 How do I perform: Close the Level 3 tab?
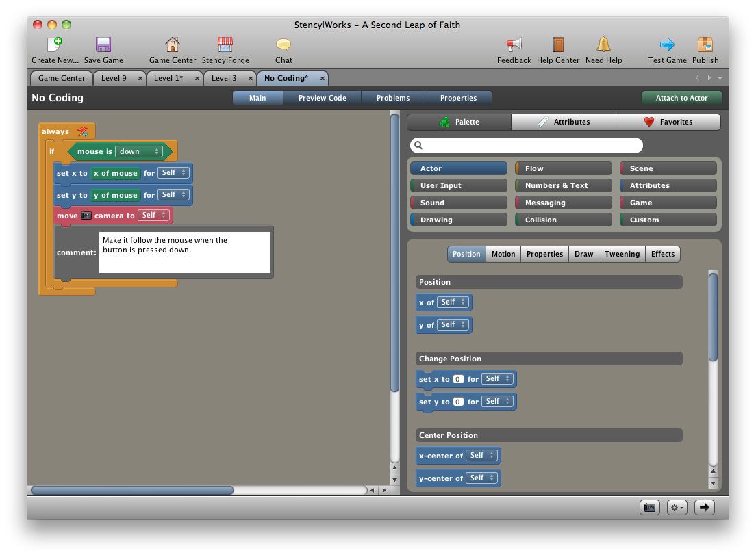click(251, 78)
